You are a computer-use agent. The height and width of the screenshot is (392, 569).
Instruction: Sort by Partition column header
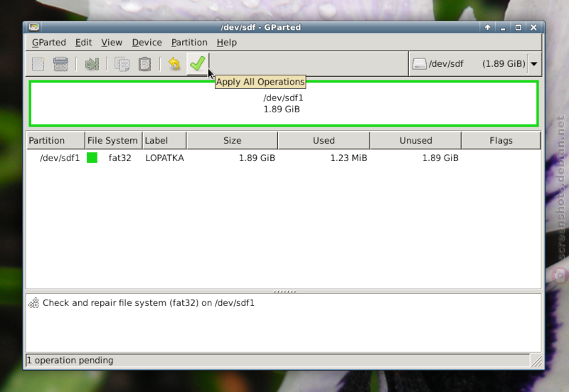pyautogui.click(x=56, y=140)
